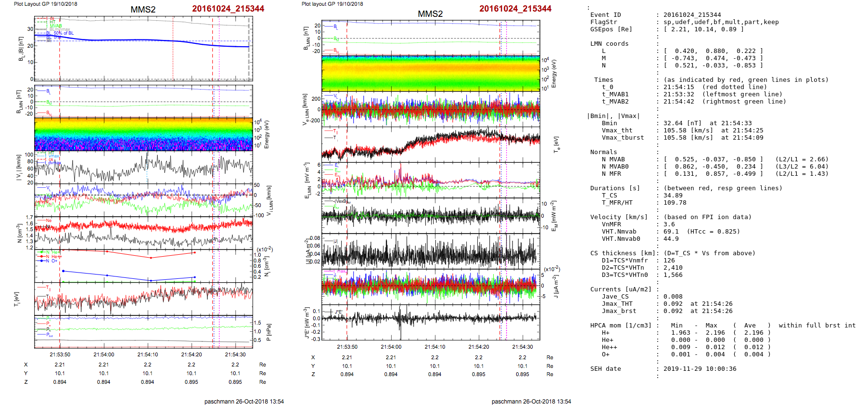Select the N MVAB normal vector row
Image resolution: width=868 pixels, height=405 pixels.
(709, 159)
